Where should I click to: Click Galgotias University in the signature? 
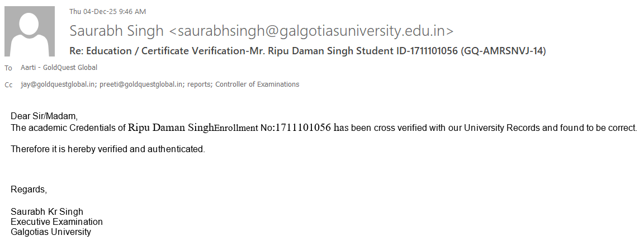click(x=50, y=232)
